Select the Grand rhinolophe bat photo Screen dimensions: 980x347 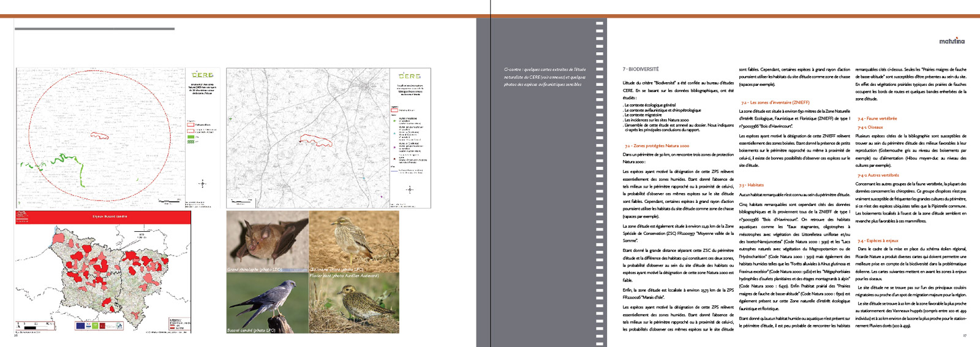268,242
